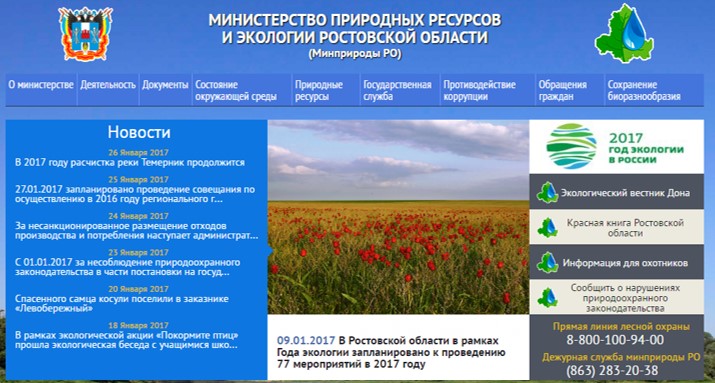Click the poppy field slider image

(398, 217)
